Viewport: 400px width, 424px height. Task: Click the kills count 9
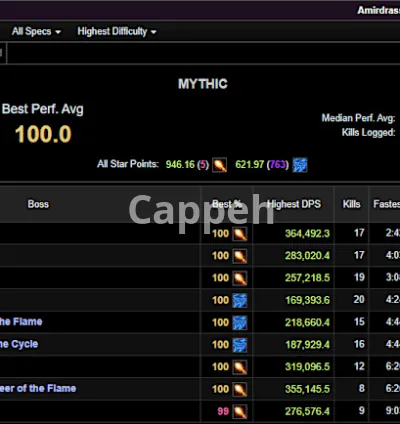point(362,411)
